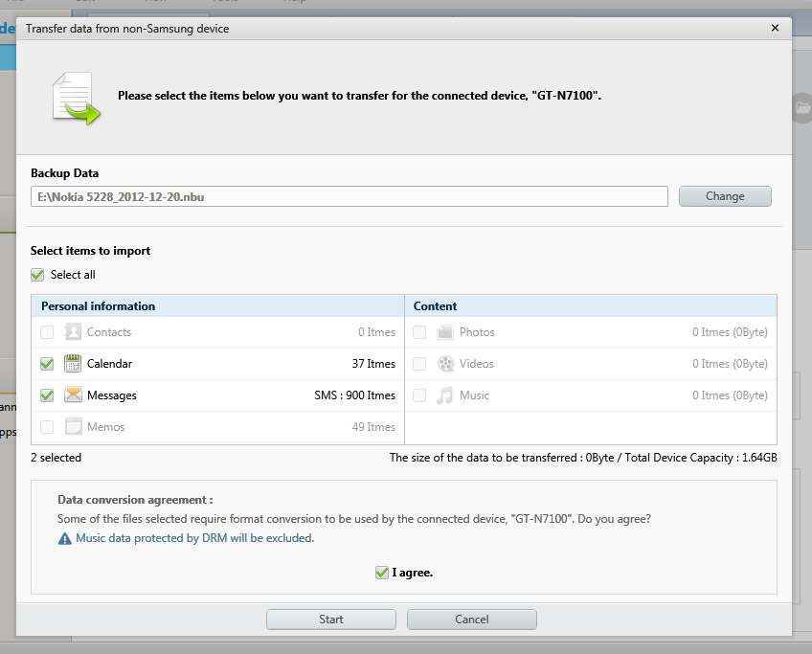Click the Photos '0 Itmes (0Byte)' value
This screenshot has height=654, width=812.
coord(731,332)
